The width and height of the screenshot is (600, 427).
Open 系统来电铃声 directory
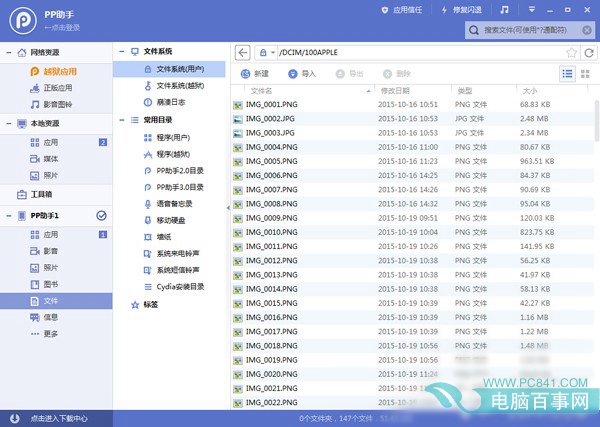169,254
